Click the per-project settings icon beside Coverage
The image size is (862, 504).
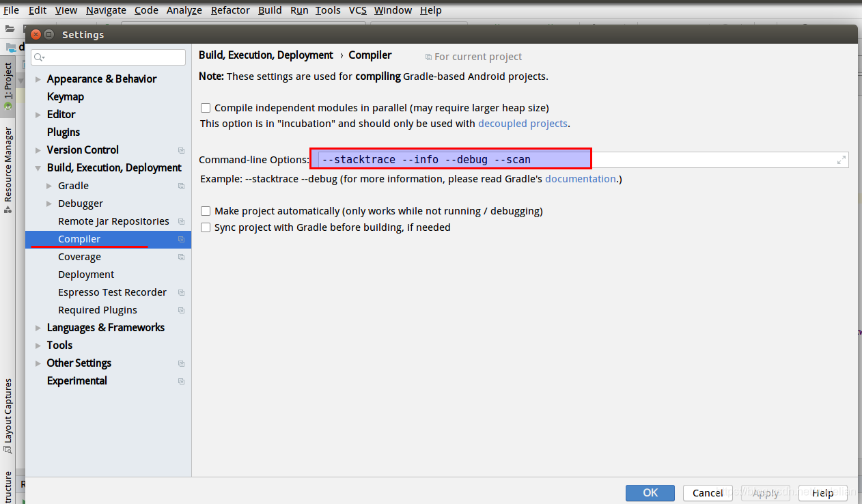(x=181, y=256)
